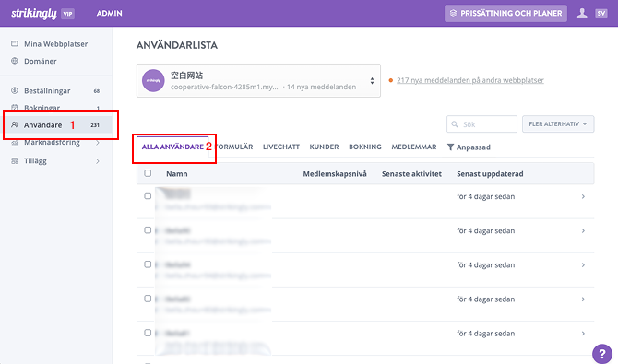Tick the first user row checkbox
Screen dimensions: 618x364
(148, 195)
